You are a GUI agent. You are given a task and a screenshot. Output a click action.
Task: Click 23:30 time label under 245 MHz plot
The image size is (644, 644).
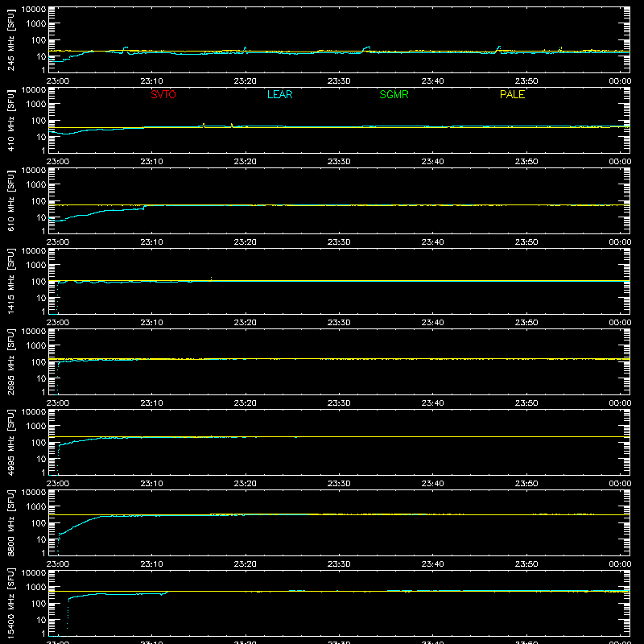click(339, 81)
